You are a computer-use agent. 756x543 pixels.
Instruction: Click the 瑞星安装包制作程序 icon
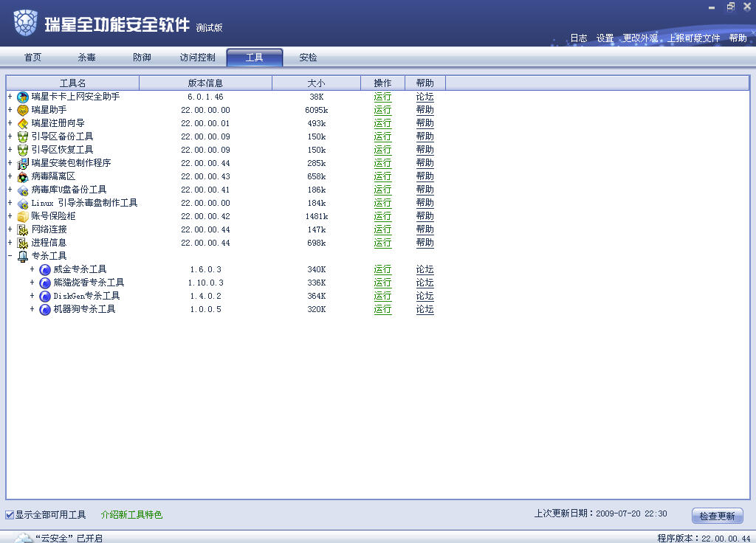coord(23,163)
